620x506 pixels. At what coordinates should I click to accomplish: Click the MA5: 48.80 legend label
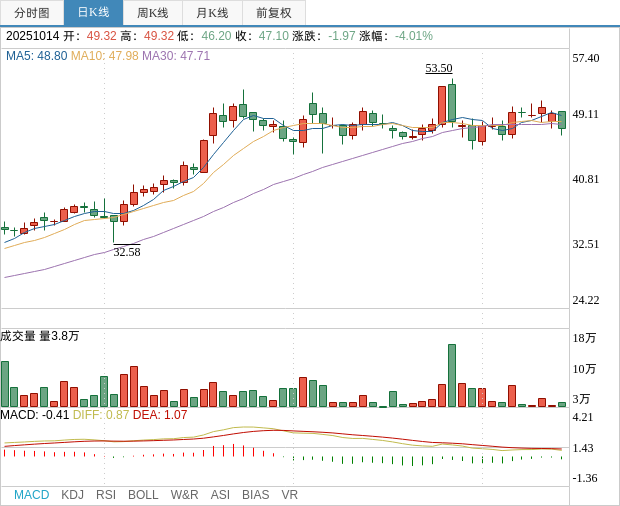point(36,56)
